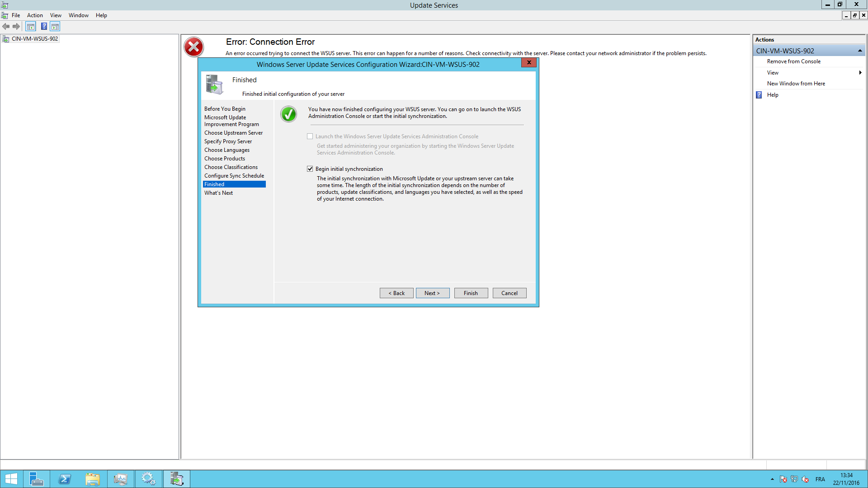868x488 pixels.
Task: Minimize the inner MMC child window
Action: tap(846, 15)
